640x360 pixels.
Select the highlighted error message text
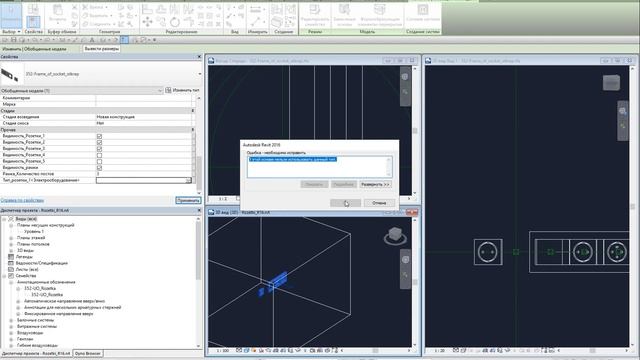[x=293, y=160]
